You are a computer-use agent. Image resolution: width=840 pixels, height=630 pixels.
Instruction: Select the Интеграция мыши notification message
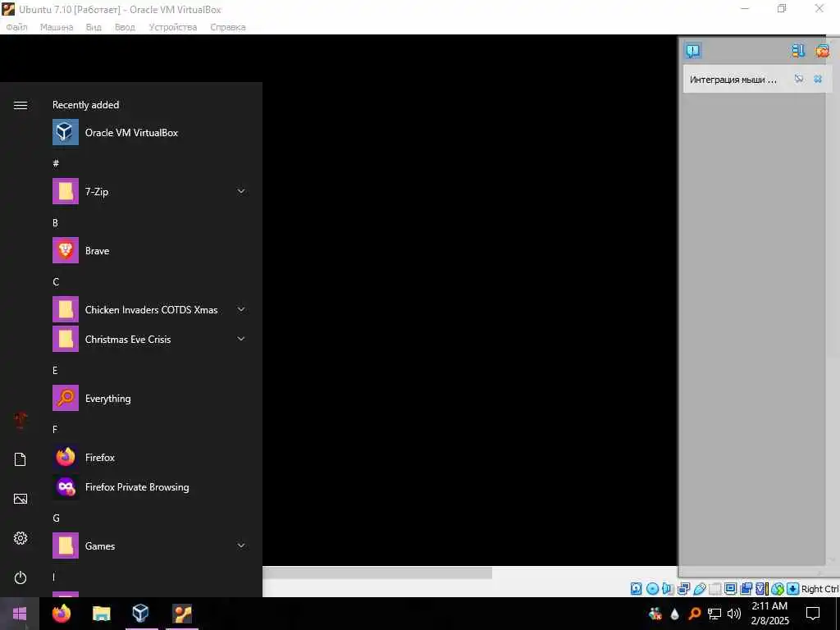tap(733, 80)
